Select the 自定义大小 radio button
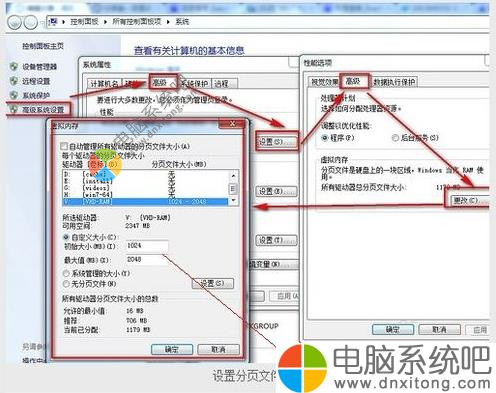 tap(66, 237)
